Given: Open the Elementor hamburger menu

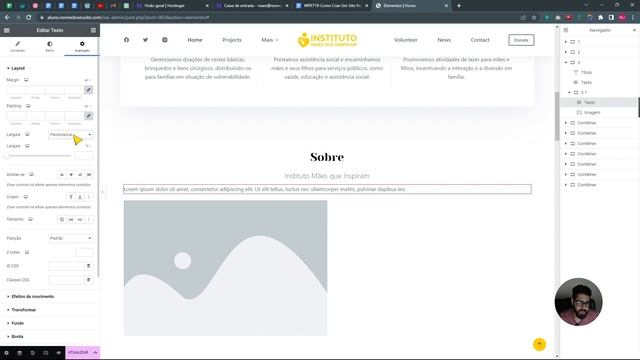Looking at the screenshot, I should pos(7,30).
